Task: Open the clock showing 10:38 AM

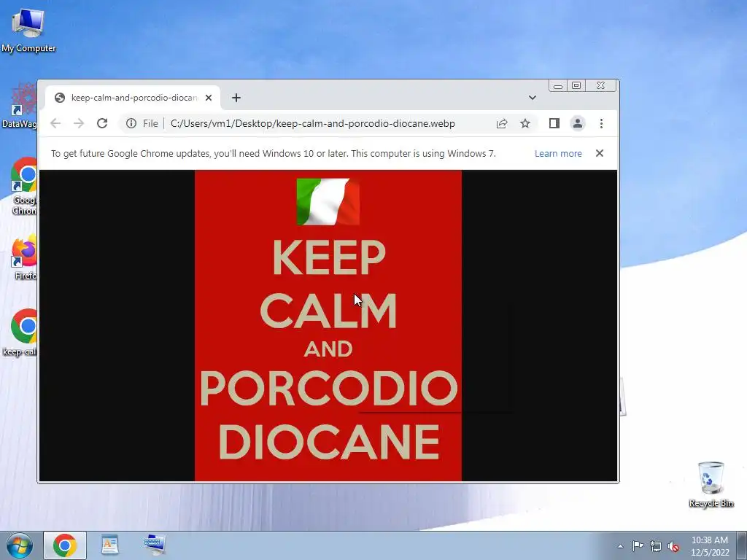Action: click(x=709, y=546)
